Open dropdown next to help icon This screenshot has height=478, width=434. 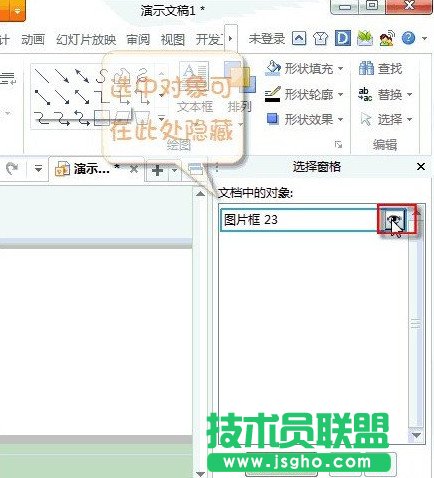(424, 39)
